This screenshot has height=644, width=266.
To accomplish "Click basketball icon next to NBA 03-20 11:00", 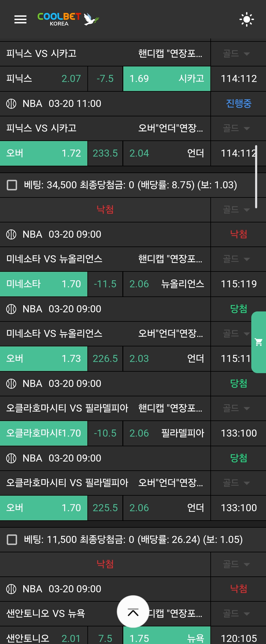I will point(11,104).
